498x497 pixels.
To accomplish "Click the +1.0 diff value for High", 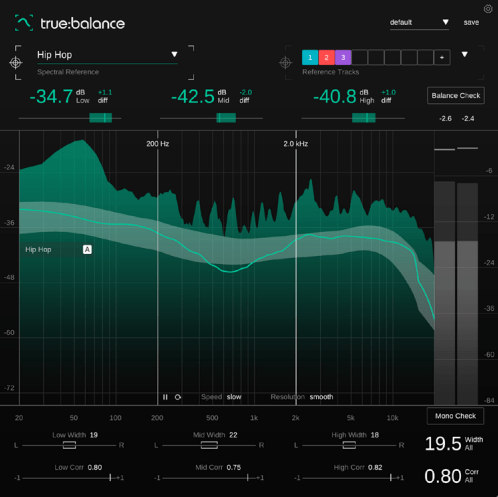I will tap(388, 92).
